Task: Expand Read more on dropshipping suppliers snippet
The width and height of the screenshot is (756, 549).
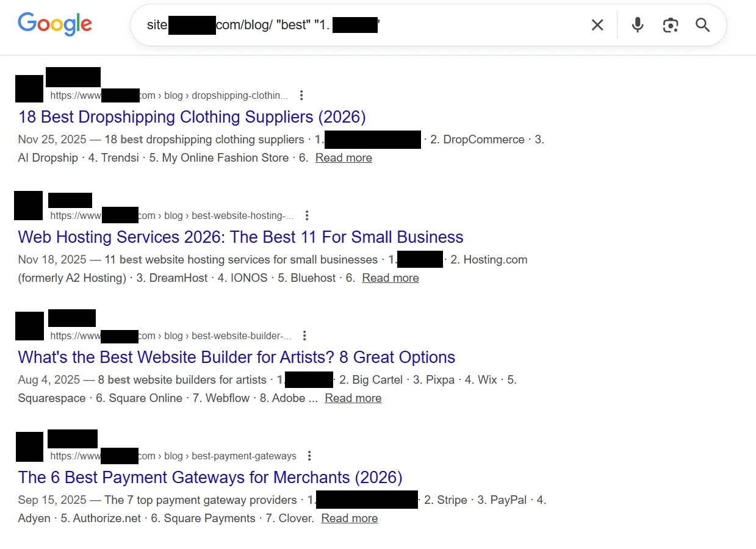Action: [344, 158]
